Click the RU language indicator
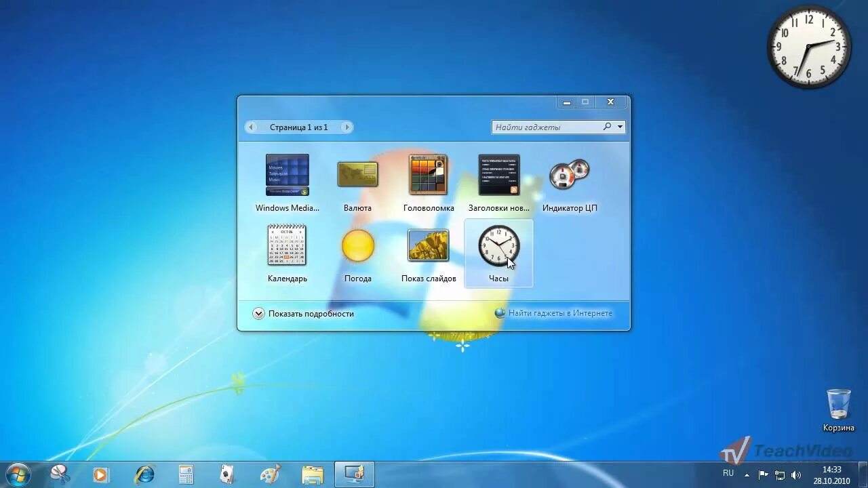 click(x=728, y=473)
